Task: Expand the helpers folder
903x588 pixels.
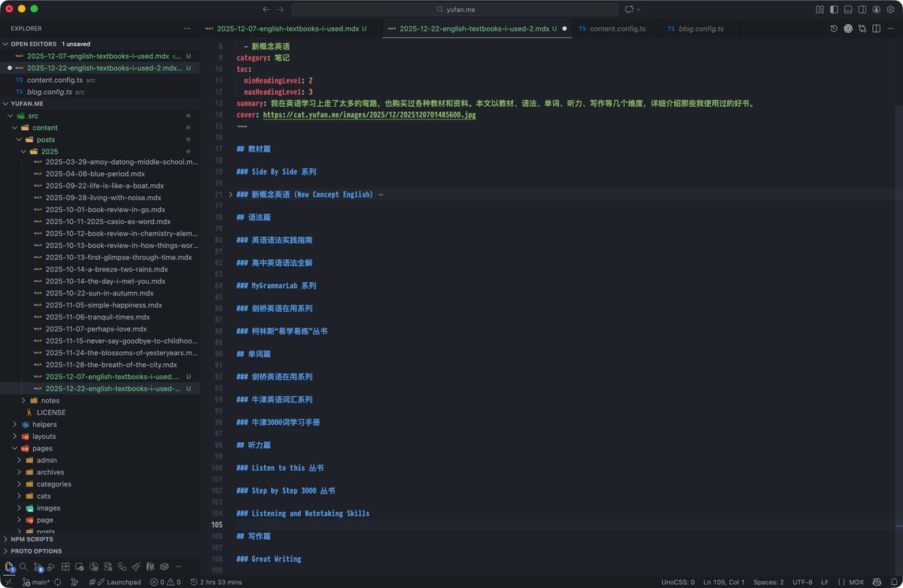Action: coord(99,424)
